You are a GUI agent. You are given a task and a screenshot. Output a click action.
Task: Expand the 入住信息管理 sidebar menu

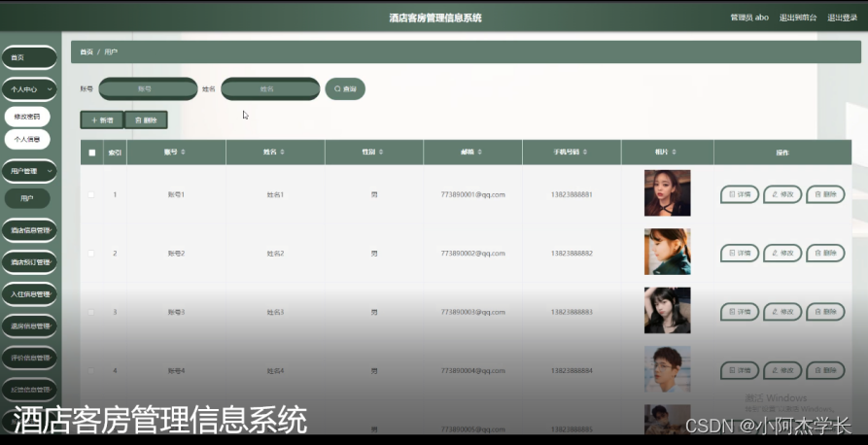pos(29,294)
